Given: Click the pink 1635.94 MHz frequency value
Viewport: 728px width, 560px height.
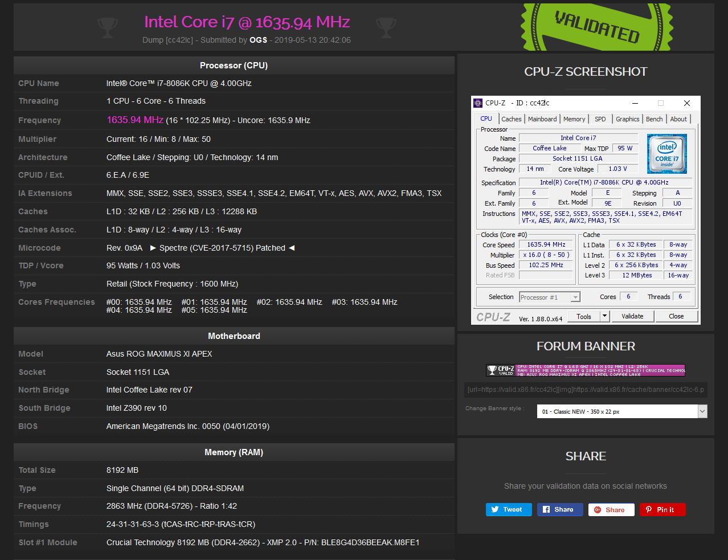Looking at the screenshot, I should coord(135,120).
